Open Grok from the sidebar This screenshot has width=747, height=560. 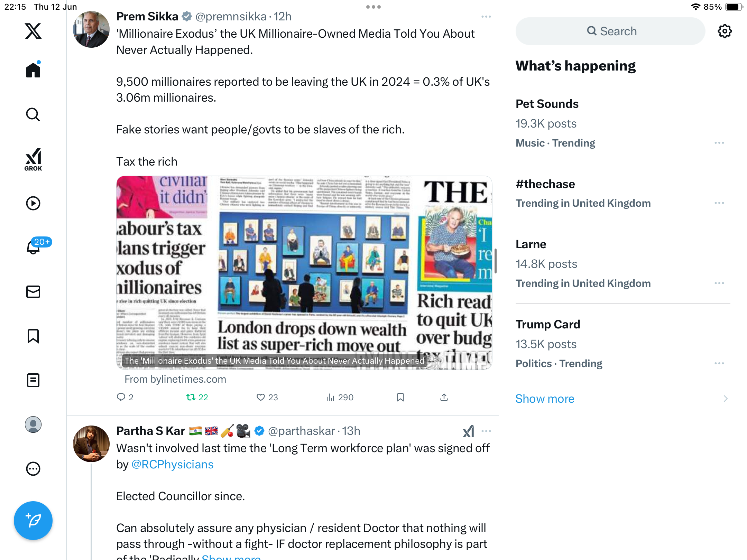pyautogui.click(x=33, y=159)
